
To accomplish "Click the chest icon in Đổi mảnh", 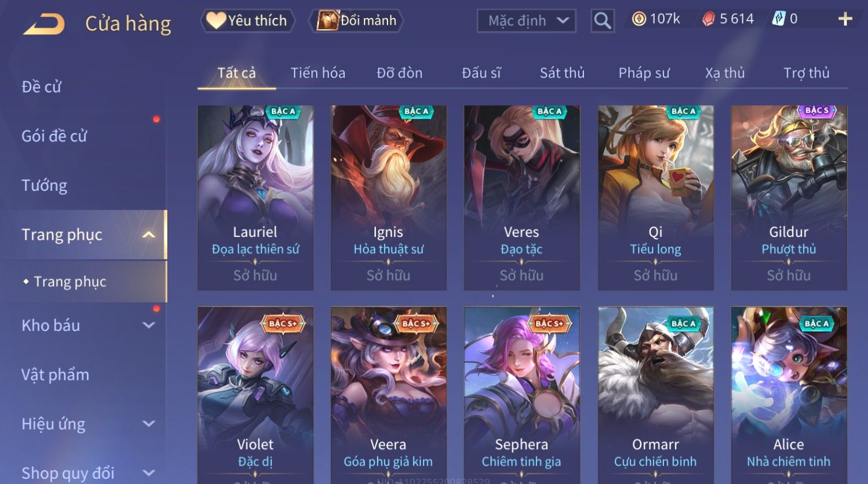I will [328, 21].
